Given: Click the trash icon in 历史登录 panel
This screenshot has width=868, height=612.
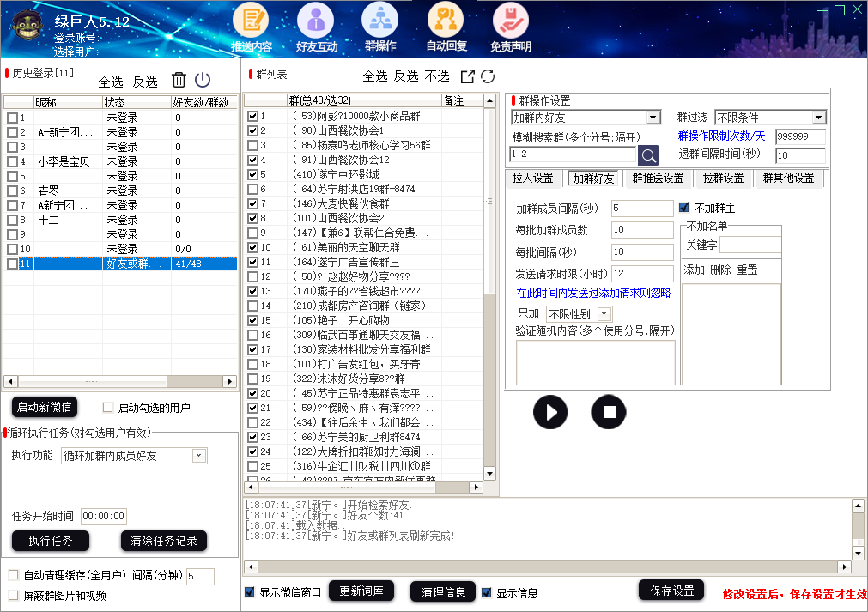Looking at the screenshot, I should tap(179, 80).
